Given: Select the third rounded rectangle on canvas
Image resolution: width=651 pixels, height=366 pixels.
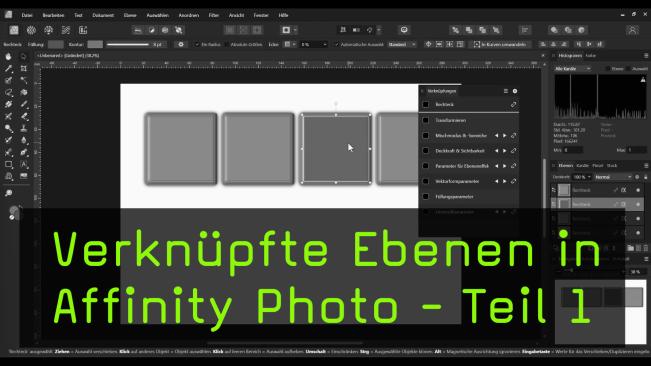Looking at the screenshot, I should (x=336, y=149).
